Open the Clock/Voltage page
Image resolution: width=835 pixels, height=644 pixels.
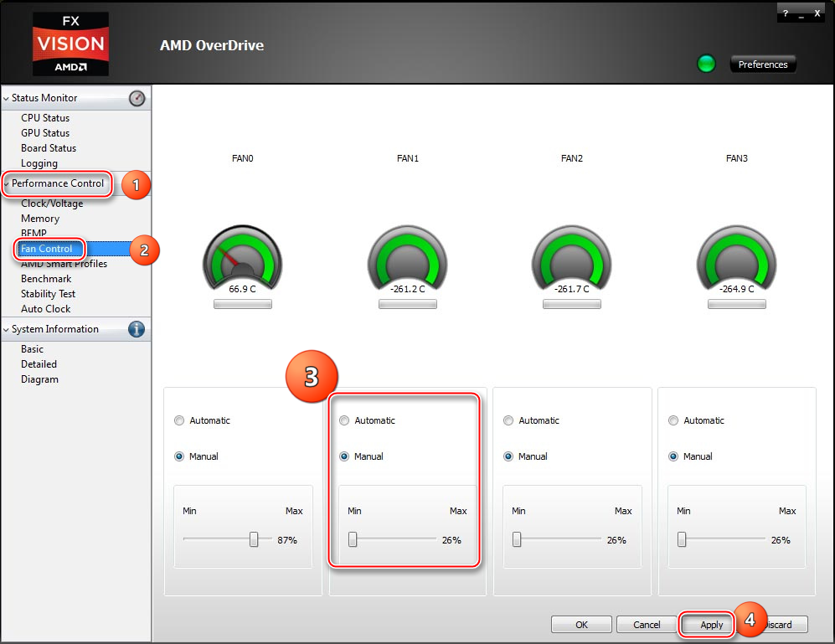pos(52,204)
